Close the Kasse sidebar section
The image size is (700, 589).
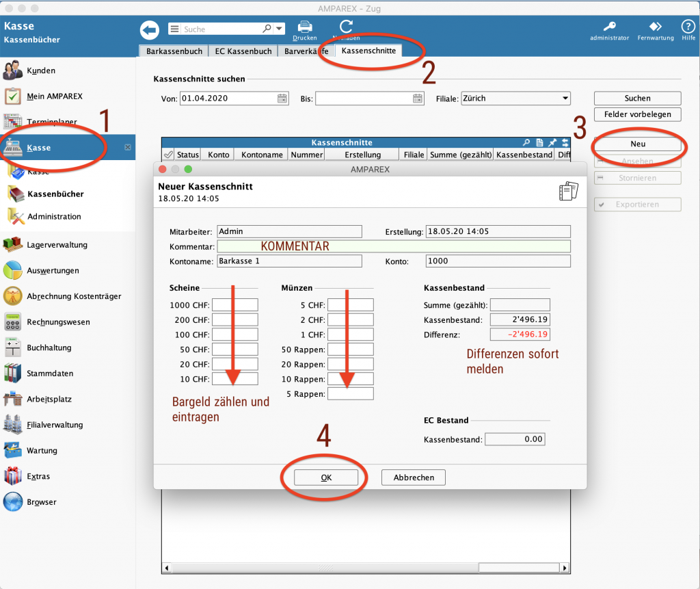[x=128, y=148]
